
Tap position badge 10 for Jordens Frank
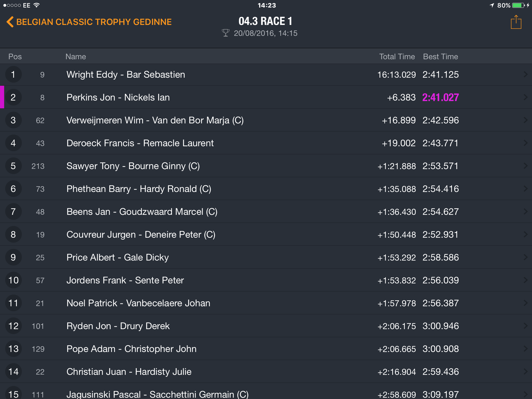coord(13,280)
